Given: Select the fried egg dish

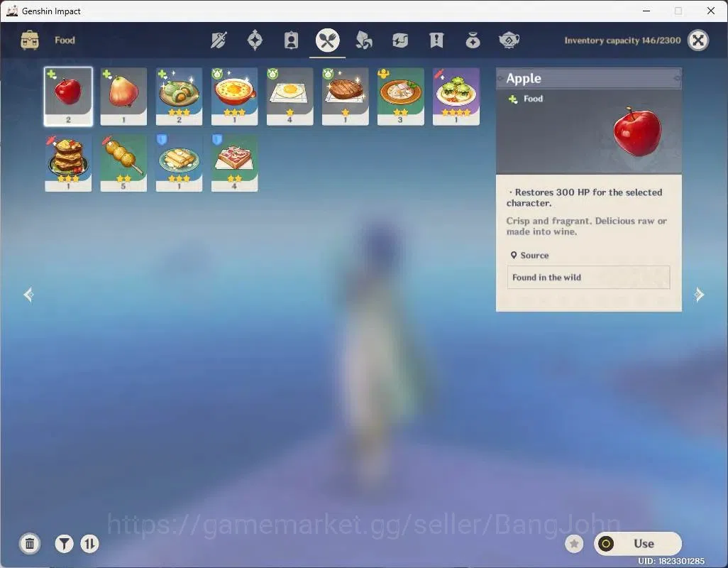Looking at the screenshot, I should 289,97.
